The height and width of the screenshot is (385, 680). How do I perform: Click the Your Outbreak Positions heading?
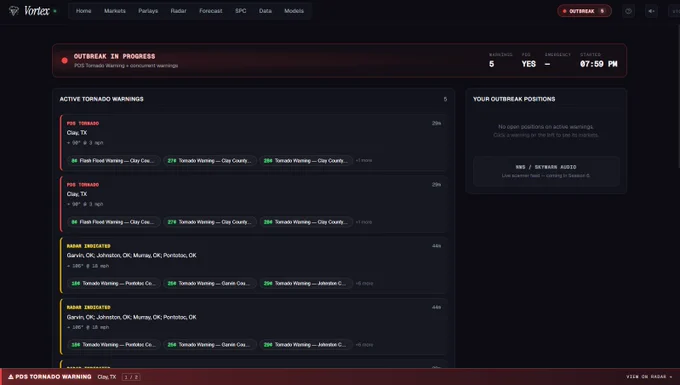tap(514, 99)
